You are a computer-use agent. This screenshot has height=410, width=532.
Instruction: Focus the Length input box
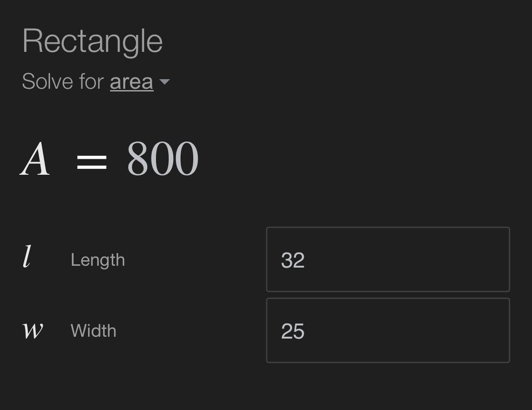point(387,259)
